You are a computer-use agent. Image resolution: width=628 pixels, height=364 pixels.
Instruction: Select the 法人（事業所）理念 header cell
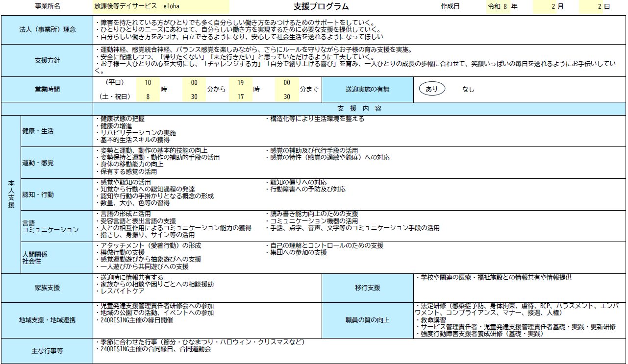(47, 29)
